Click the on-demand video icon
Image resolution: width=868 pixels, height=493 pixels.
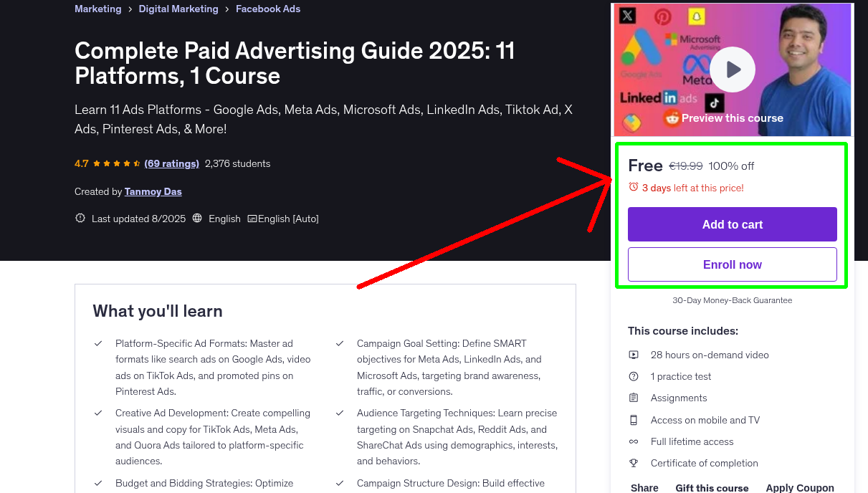(x=634, y=355)
